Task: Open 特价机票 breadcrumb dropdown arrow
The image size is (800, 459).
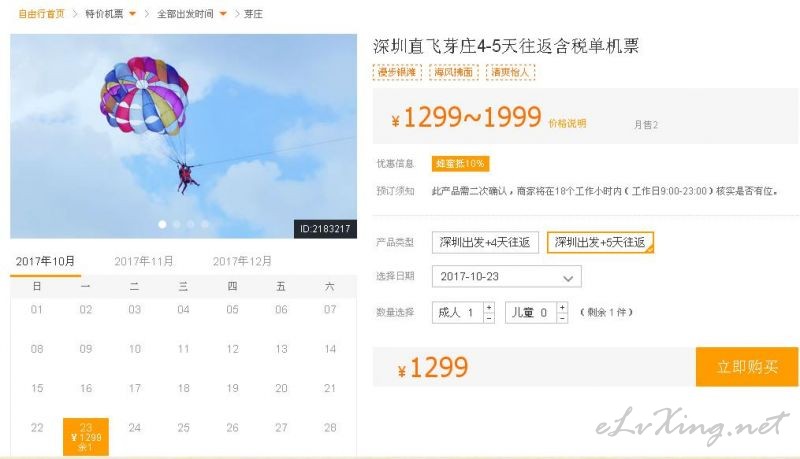Action: 133,14
